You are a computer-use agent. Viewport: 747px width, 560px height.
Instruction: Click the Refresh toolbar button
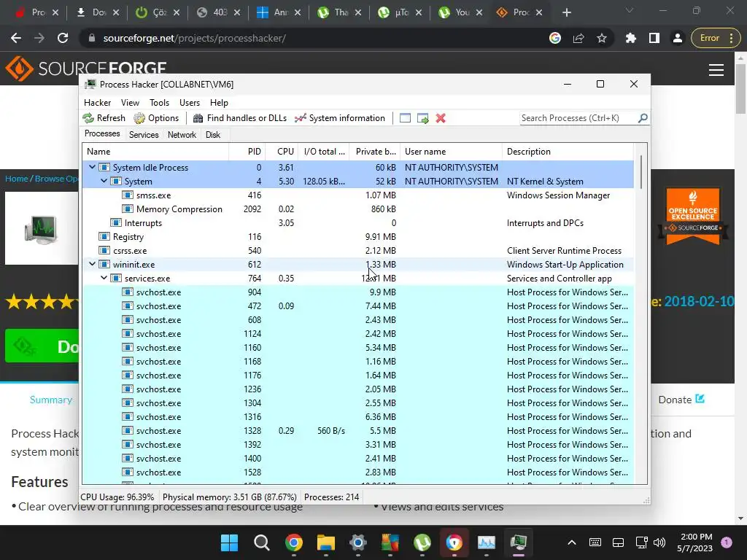[x=104, y=118]
